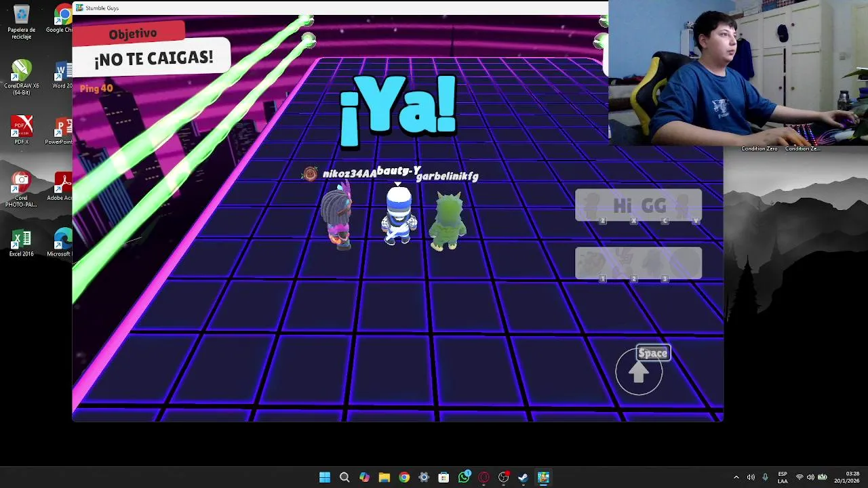Open Google Chrome desktop shortcut
The width and height of the screenshot is (868, 488).
(61, 19)
